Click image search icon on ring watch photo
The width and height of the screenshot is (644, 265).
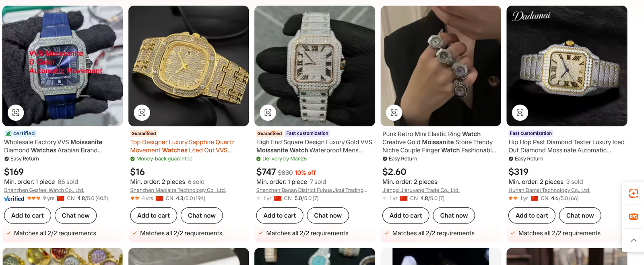click(394, 113)
